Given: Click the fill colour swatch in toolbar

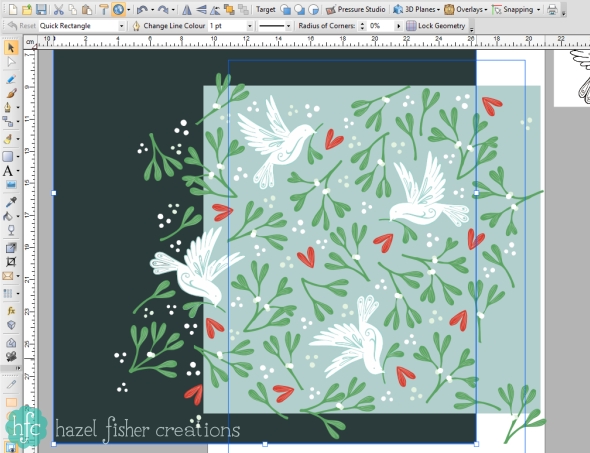Looking at the screenshot, I should click(x=11, y=402).
